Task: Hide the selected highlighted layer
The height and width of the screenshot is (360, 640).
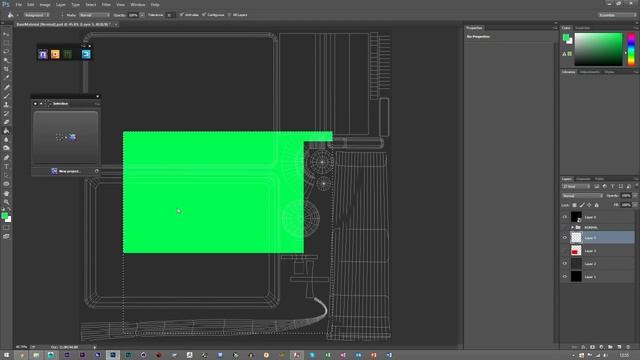Action: tap(565, 238)
